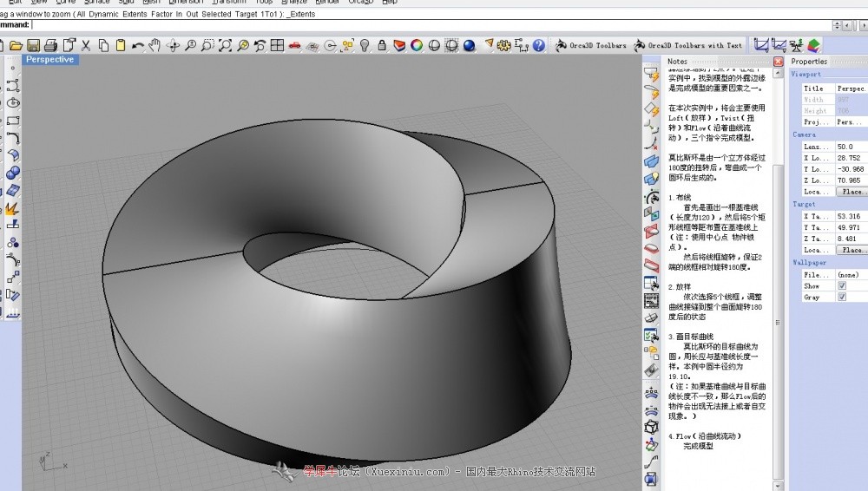Open Options with the gear icon

[x=503, y=45]
